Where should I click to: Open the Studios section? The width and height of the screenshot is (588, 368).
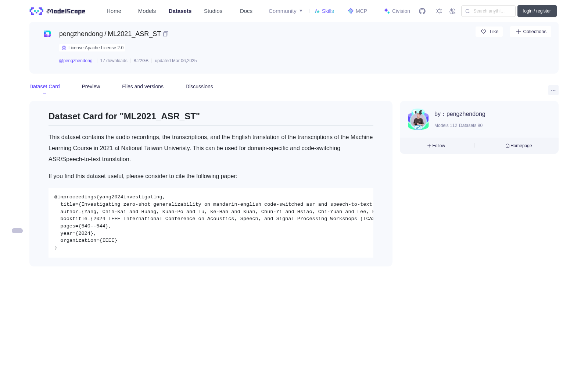point(213,11)
